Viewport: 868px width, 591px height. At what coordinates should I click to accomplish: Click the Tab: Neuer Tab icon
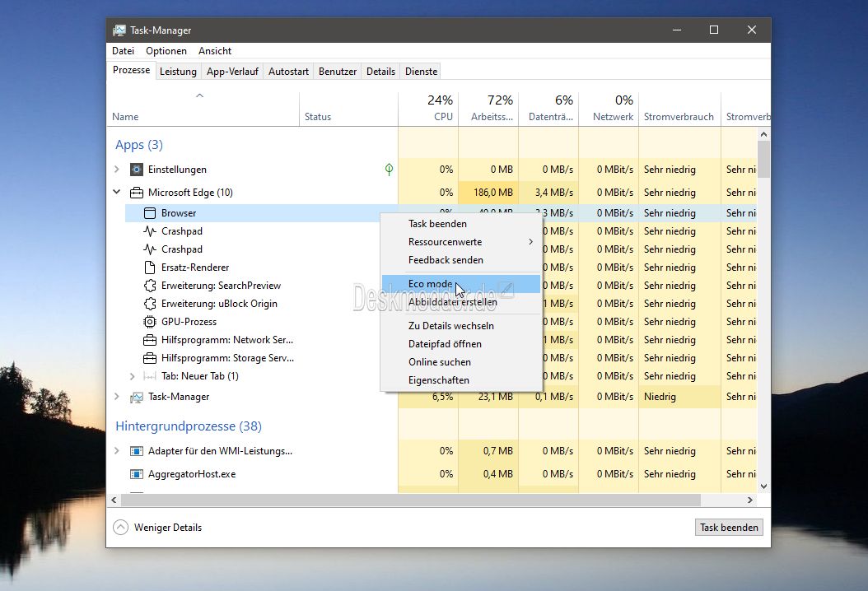coord(149,376)
